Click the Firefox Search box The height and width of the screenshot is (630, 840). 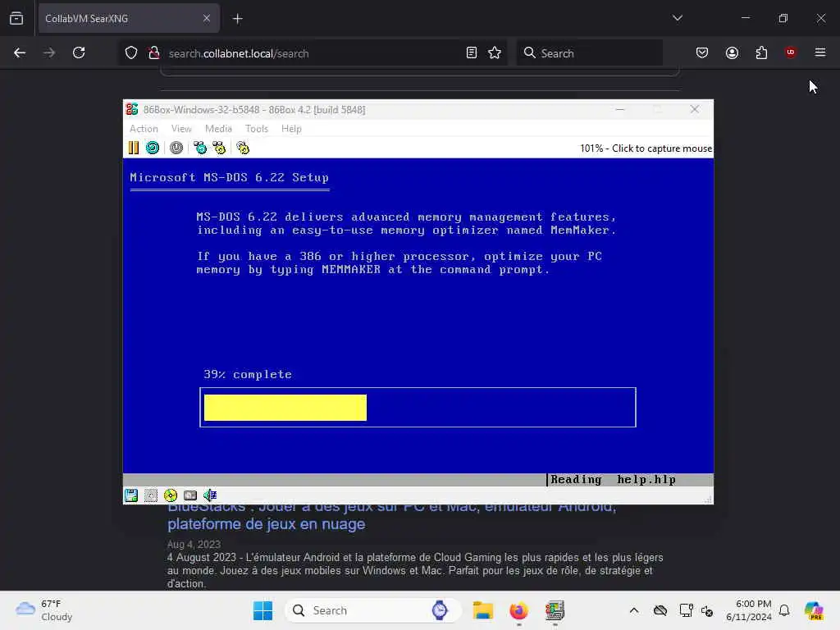point(590,53)
